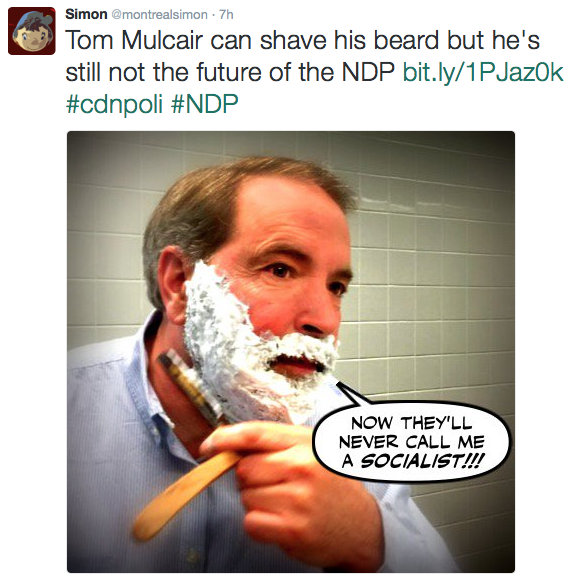Search the #cdnpoli hashtag

pos(114,104)
